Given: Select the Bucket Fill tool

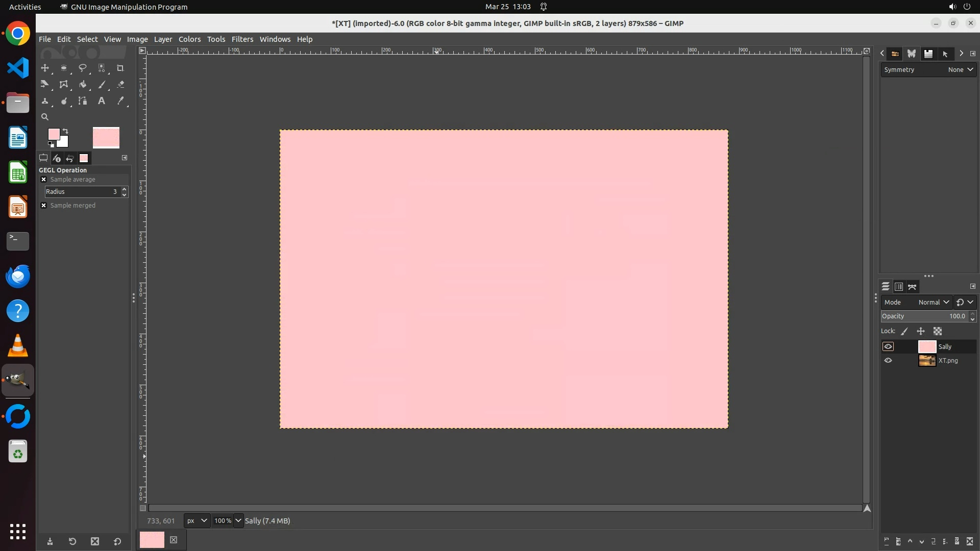Looking at the screenshot, I should (83, 85).
